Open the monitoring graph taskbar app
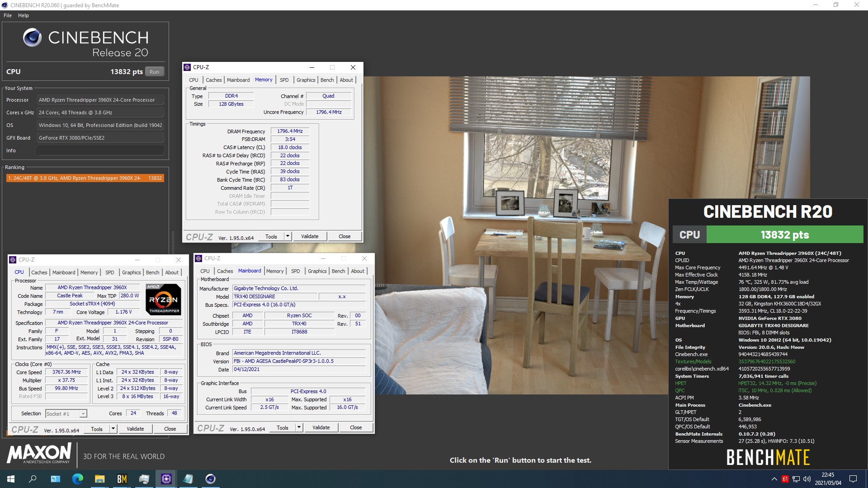 click(x=144, y=479)
